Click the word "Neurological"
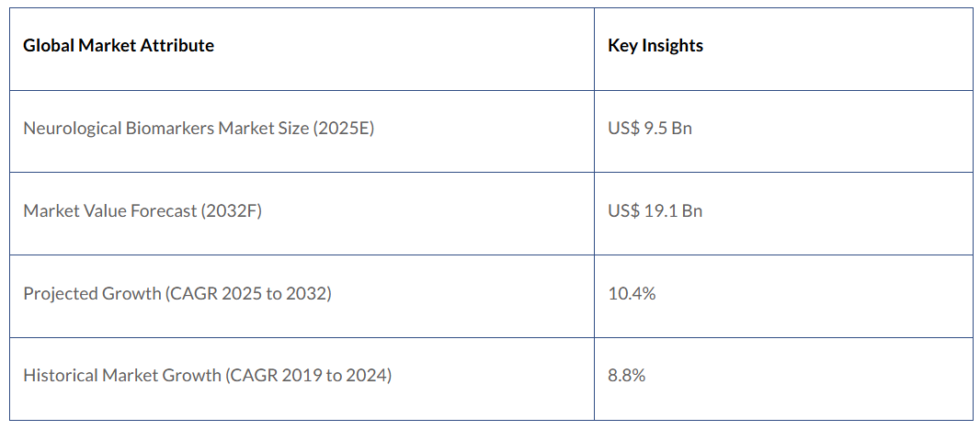 point(72,128)
